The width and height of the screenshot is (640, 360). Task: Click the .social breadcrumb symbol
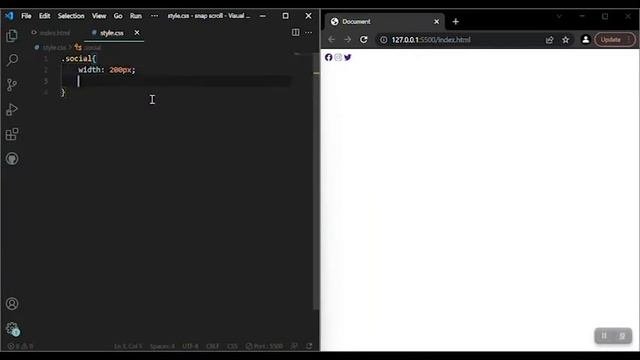[x=88, y=48]
